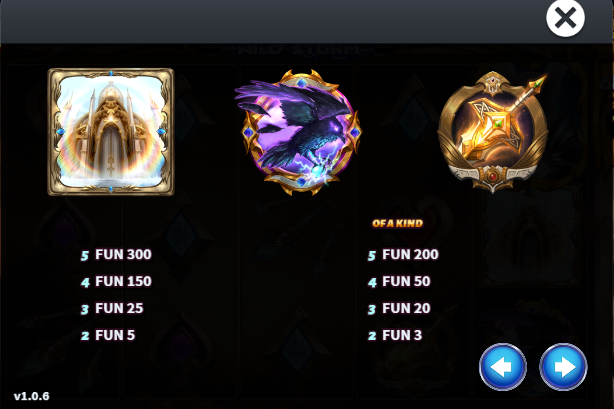Advance to the next paytable page
The height and width of the screenshot is (409, 614).
coord(563,367)
